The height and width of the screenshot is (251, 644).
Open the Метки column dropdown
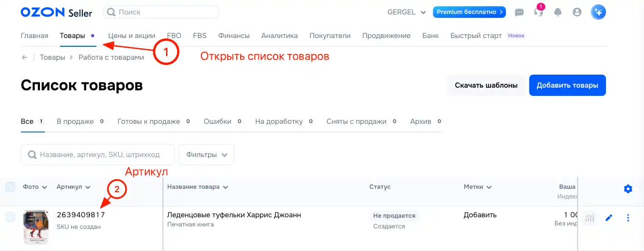(x=477, y=187)
